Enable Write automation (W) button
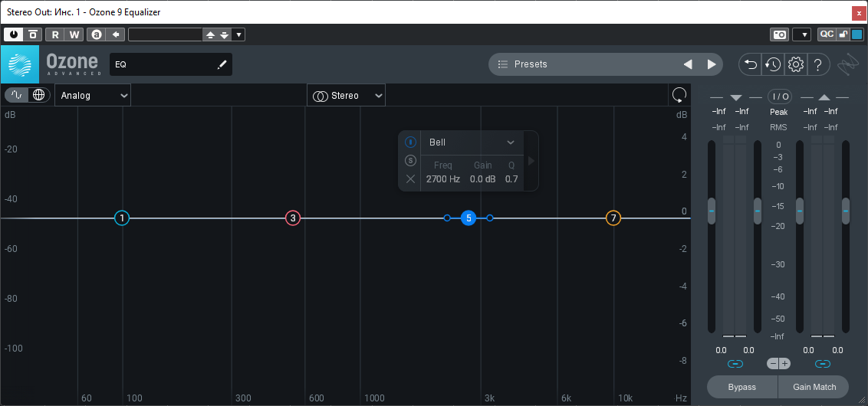Viewport: 868px width, 406px height. (74, 34)
